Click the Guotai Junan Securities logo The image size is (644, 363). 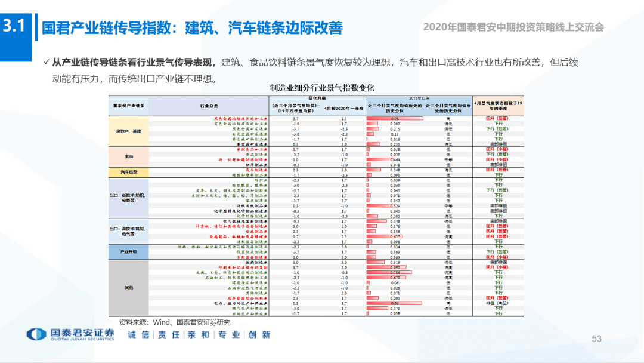(70, 334)
